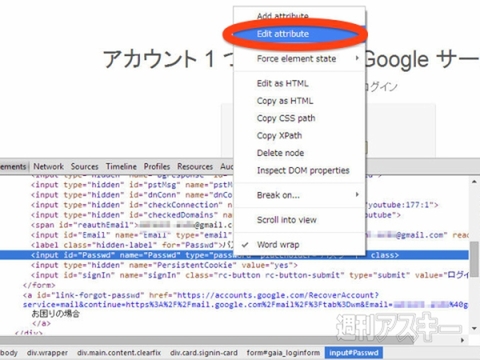Click the お困りの場合 text node
The height and width of the screenshot is (360, 480).
coord(56,314)
